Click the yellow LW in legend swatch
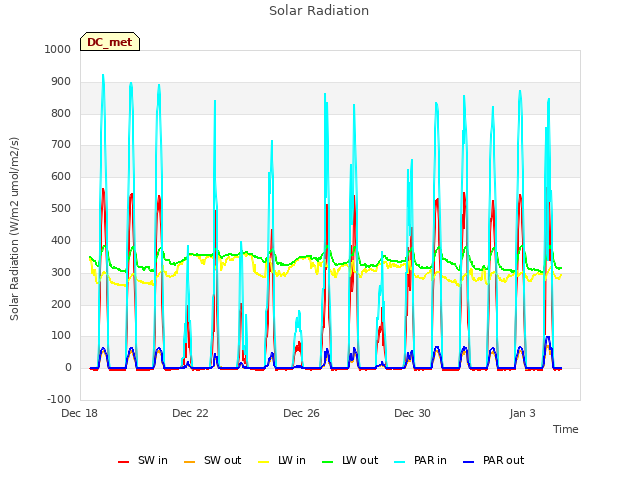The height and width of the screenshot is (480, 640). click(264, 462)
